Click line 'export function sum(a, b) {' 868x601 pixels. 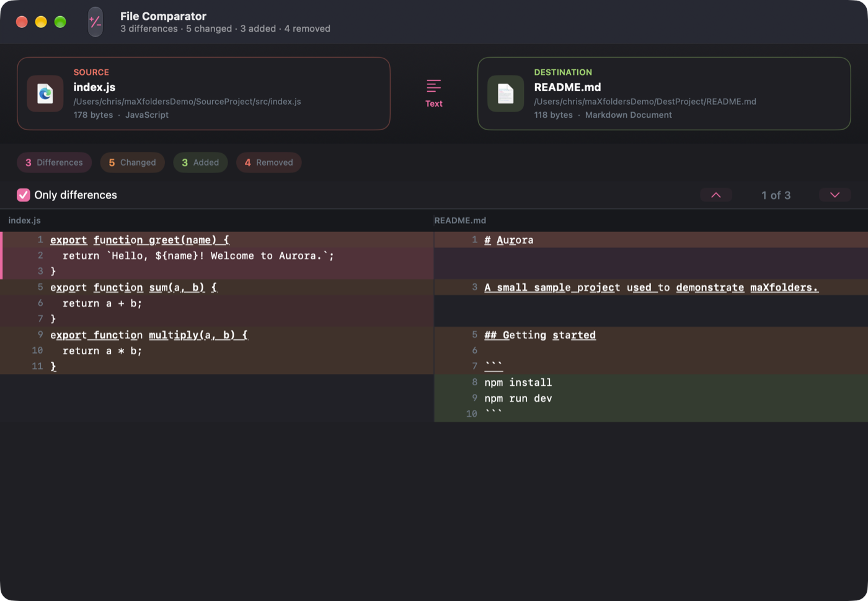pyautogui.click(x=217, y=287)
